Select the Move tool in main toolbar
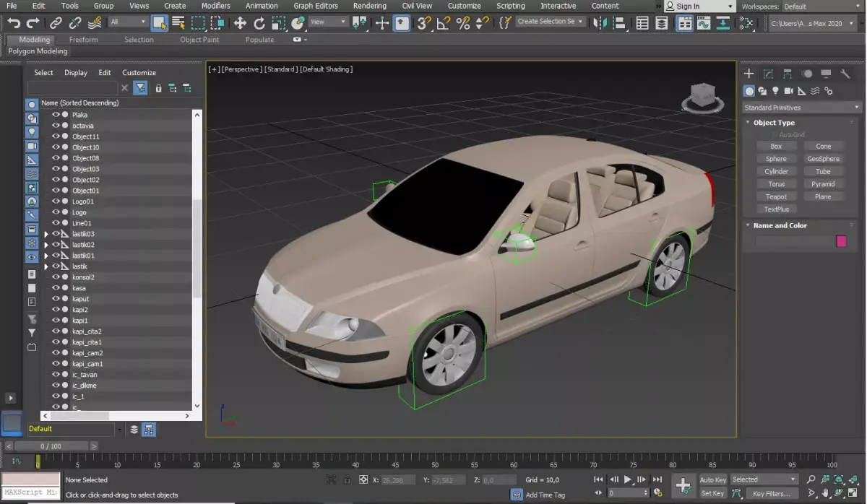The image size is (867, 504). coord(240,23)
